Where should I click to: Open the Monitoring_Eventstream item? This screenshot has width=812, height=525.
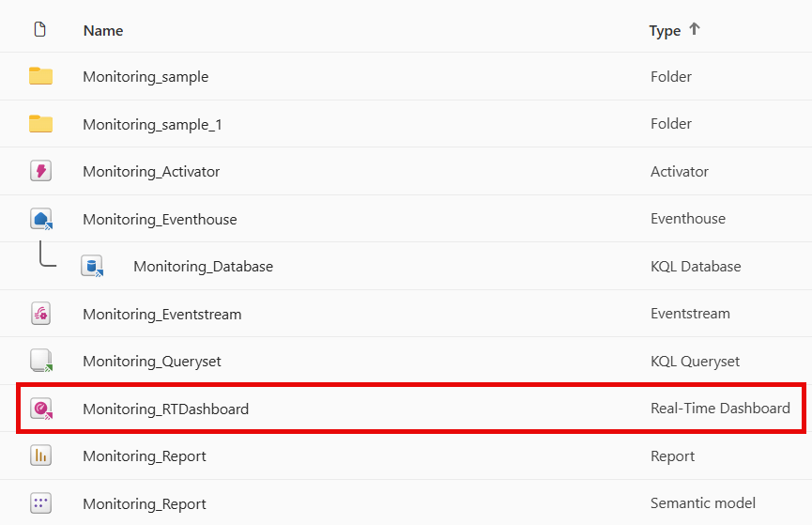click(161, 315)
